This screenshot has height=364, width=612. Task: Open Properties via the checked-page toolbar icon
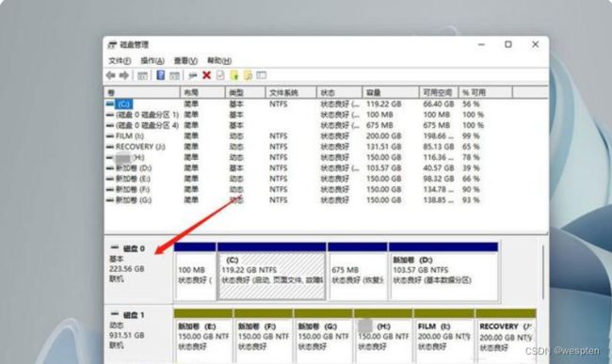pos(220,75)
